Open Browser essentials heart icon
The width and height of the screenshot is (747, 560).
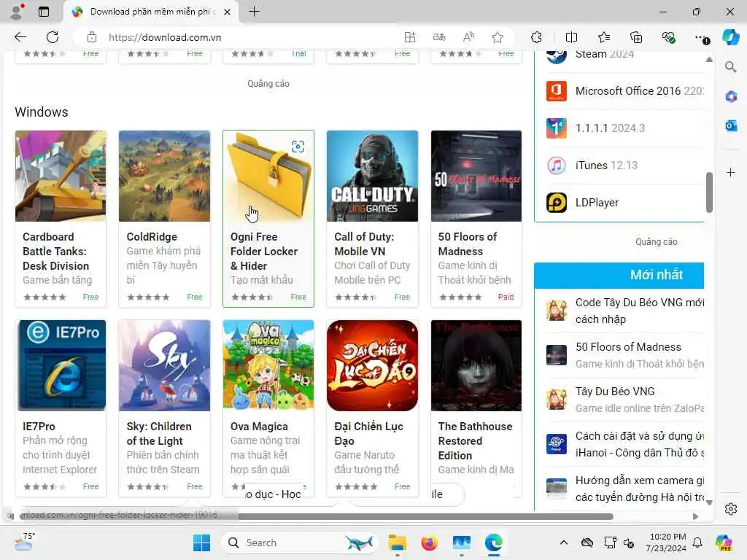(668, 37)
